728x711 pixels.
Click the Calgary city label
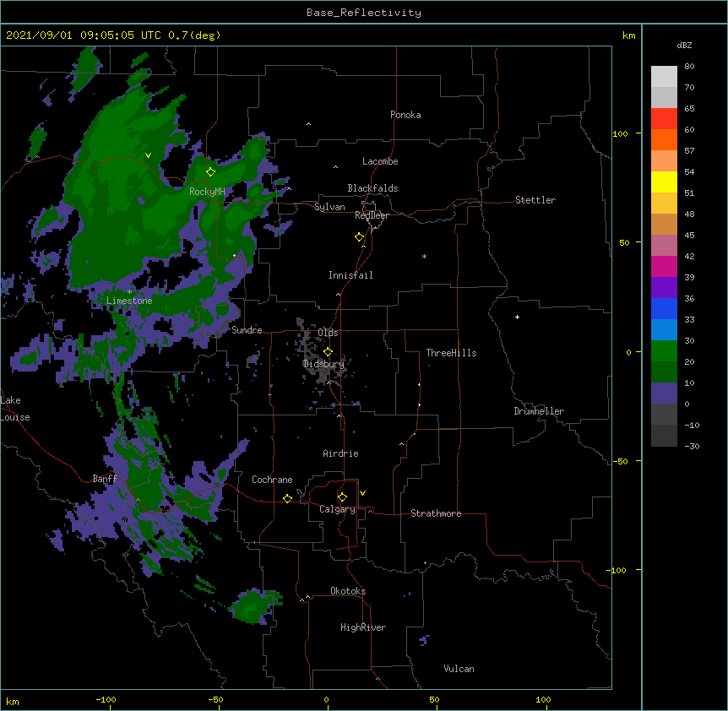pyautogui.click(x=337, y=509)
